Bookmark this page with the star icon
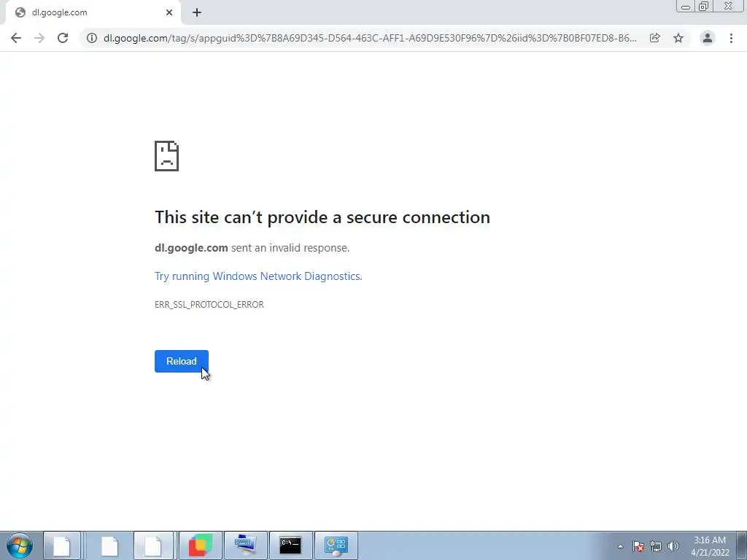747x560 pixels. coord(678,38)
